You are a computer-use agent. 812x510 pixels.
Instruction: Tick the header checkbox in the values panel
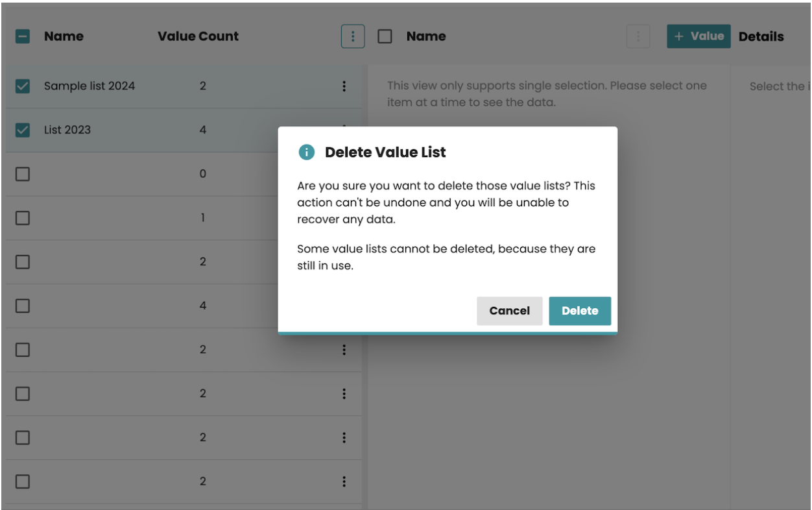click(x=385, y=37)
